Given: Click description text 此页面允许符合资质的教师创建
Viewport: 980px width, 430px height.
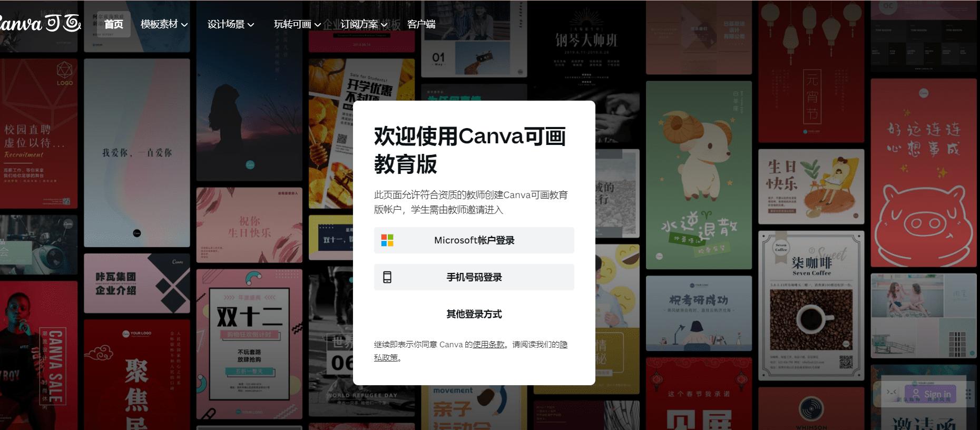Looking at the screenshot, I should point(471,202).
